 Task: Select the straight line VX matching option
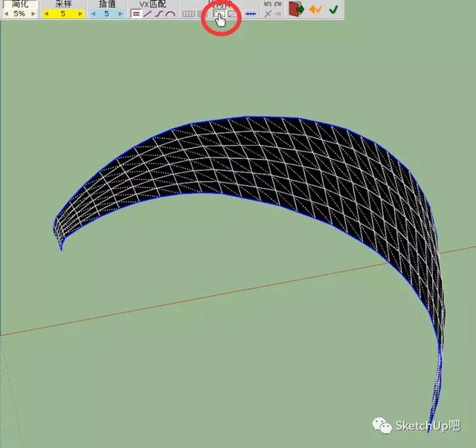pyautogui.click(x=148, y=13)
